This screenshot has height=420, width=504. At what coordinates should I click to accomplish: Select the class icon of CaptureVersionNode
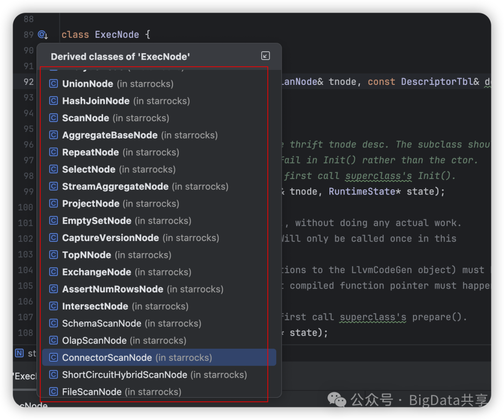[53, 238]
